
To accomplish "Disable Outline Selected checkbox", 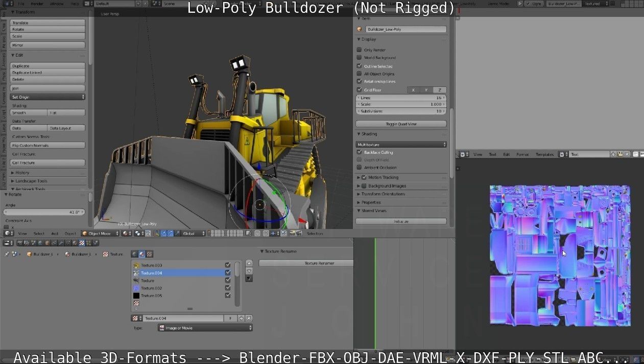I will [360, 66].
